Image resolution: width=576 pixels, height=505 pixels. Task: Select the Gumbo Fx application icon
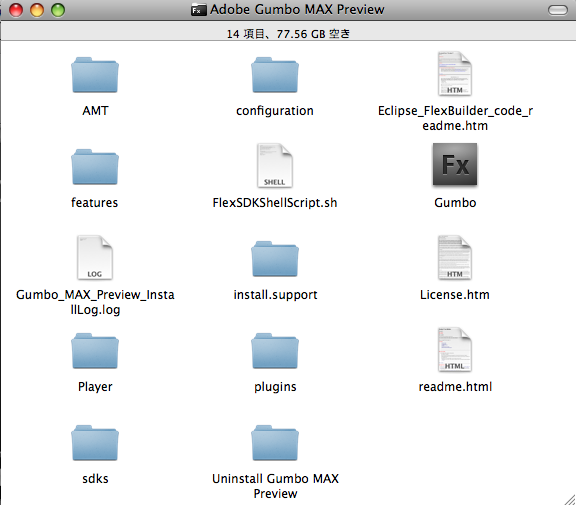pyautogui.click(x=455, y=164)
